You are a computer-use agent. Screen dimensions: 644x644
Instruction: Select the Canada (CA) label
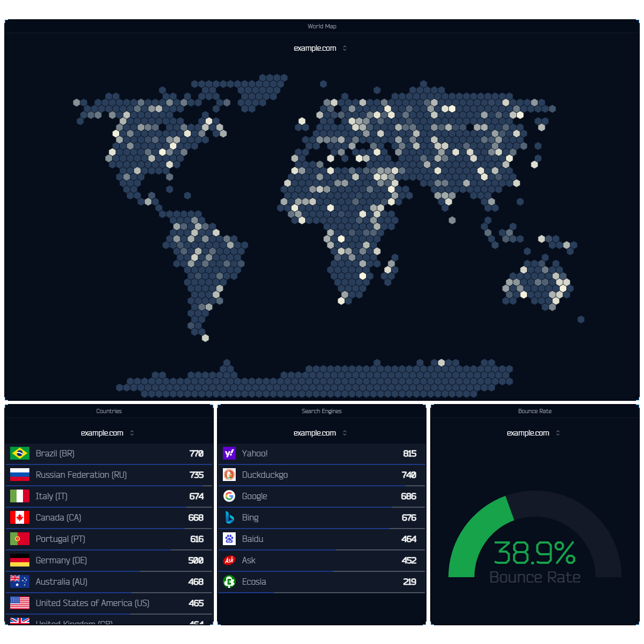pyautogui.click(x=58, y=517)
